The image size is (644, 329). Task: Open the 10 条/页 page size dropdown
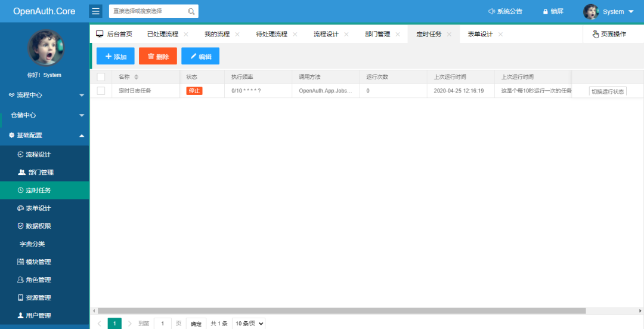click(249, 324)
